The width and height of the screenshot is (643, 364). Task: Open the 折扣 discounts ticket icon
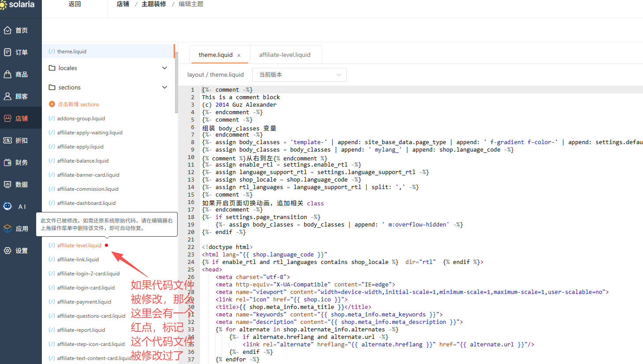tap(7, 141)
